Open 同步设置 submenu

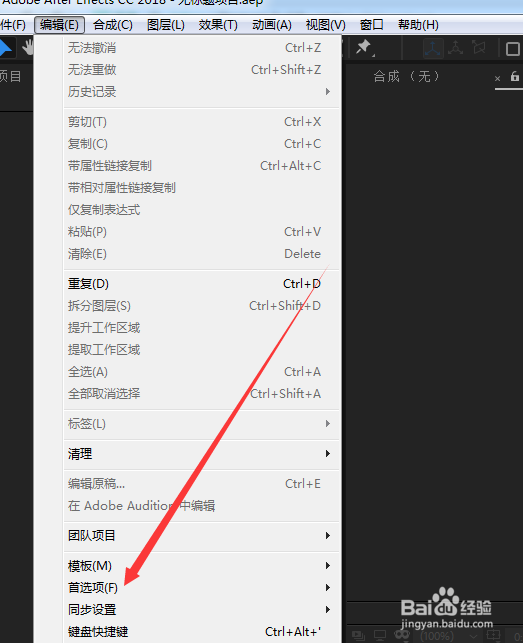(203, 609)
